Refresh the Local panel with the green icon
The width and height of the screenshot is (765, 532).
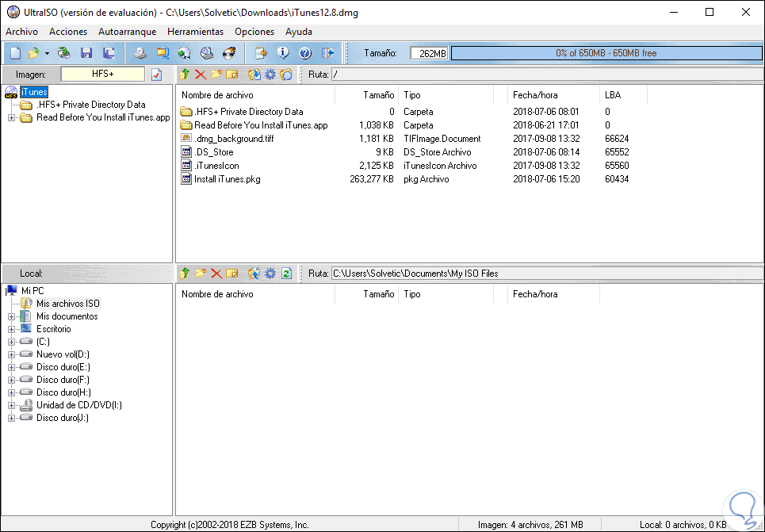click(x=285, y=273)
